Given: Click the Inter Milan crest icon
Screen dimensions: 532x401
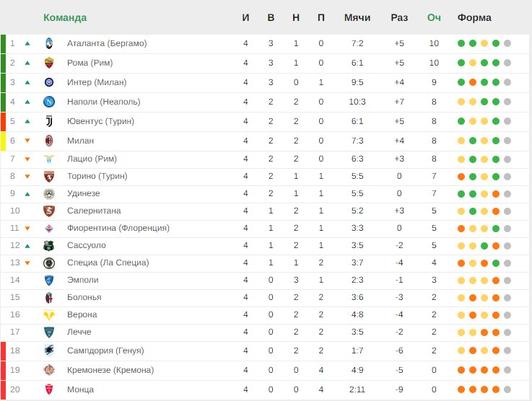Looking at the screenshot, I should [49, 82].
